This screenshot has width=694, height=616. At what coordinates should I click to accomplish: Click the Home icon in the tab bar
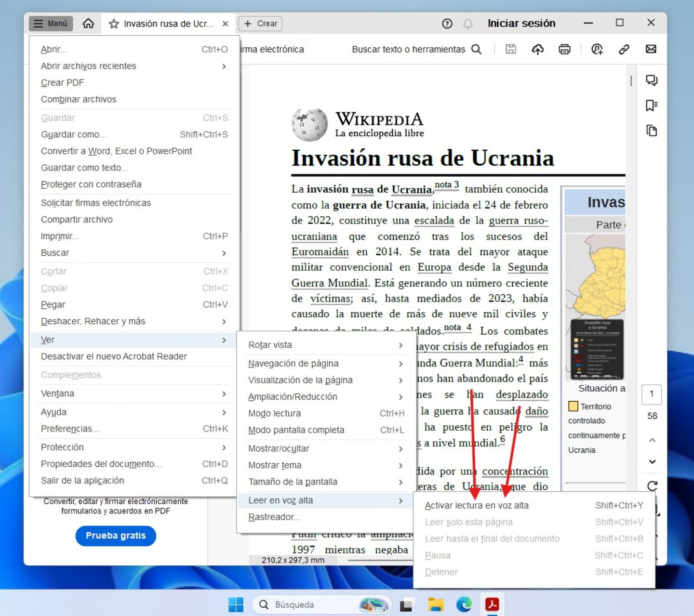click(x=88, y=24)
